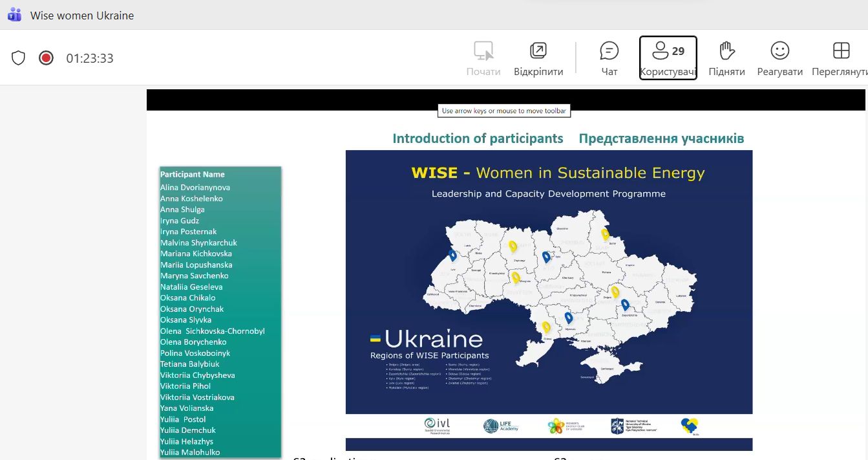Select Alina Dvorianynova in participant list
This screenshot has width=868, height=460.
click(195, 188)
